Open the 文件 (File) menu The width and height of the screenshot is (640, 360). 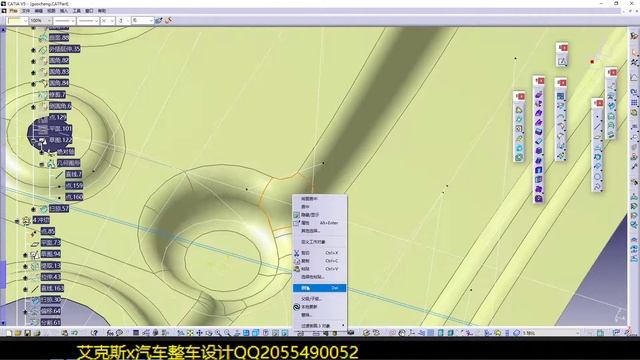(x=26, y=11)
